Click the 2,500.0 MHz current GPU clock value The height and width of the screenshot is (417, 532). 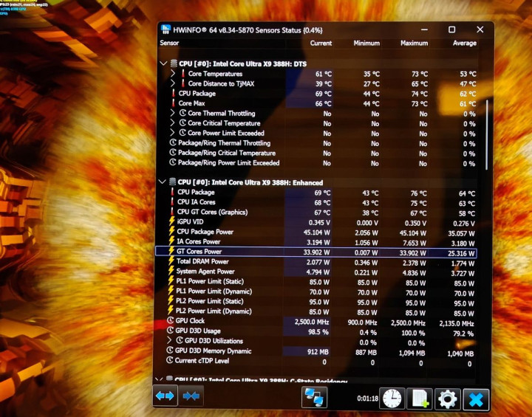[312, 322]
